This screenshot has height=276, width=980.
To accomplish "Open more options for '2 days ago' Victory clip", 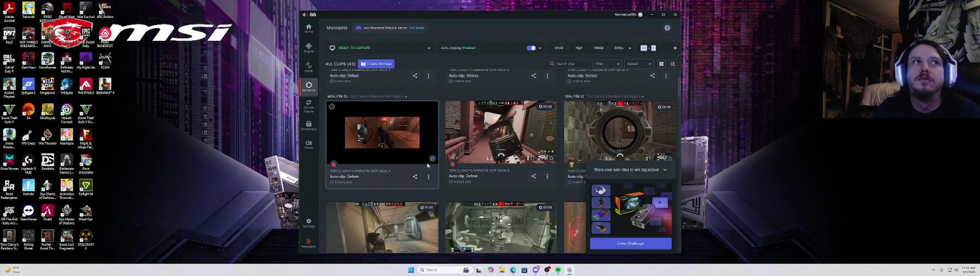I will point(547,76).
